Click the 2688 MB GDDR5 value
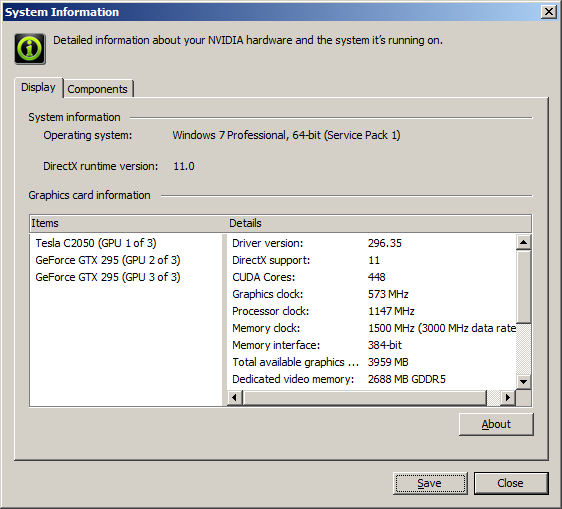The height and width of the screenshot is (509, 562). pos(406,379)
